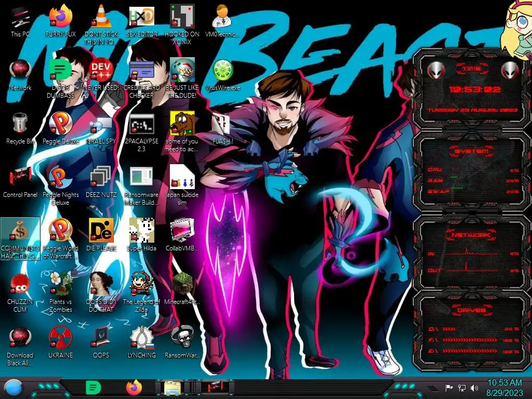Image resolution: width=532 pixels, height=399 pixels.
Task: Launch BE JUST LIKE THE DUDE shortcut
Action: (x=182, y=79)
